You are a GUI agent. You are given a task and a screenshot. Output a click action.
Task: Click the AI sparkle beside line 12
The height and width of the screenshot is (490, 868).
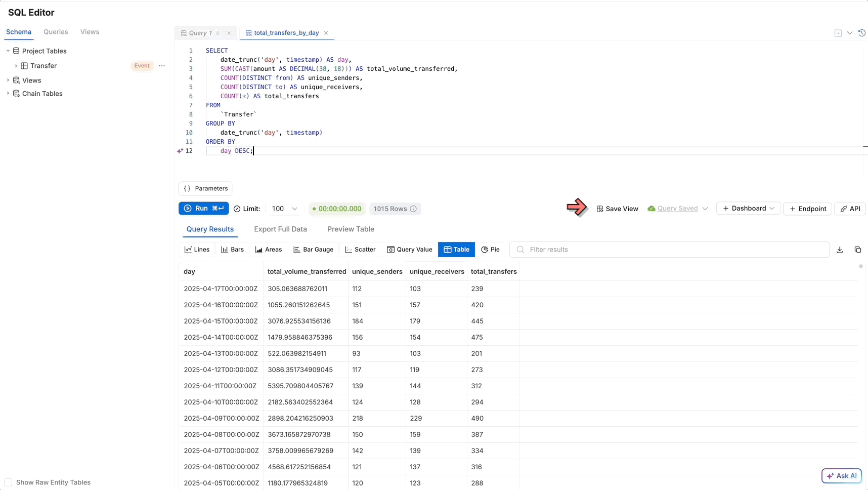pyautogui.click(x=180, y=151)
